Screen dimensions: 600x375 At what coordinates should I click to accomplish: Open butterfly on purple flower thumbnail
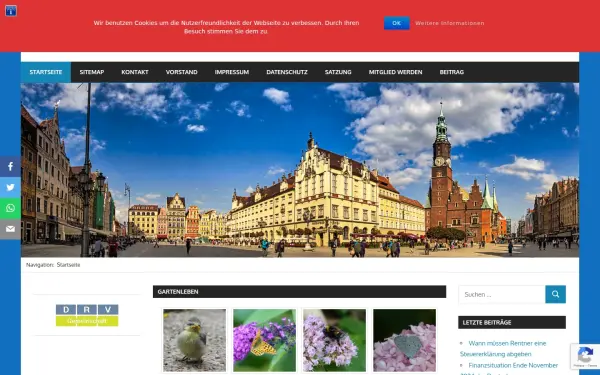click(x=264, y=340)
